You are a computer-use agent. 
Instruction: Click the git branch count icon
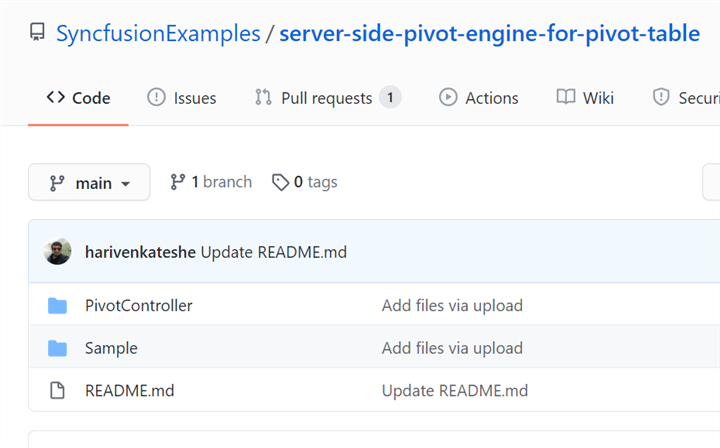pyautogui.click(x=178, y=182)
